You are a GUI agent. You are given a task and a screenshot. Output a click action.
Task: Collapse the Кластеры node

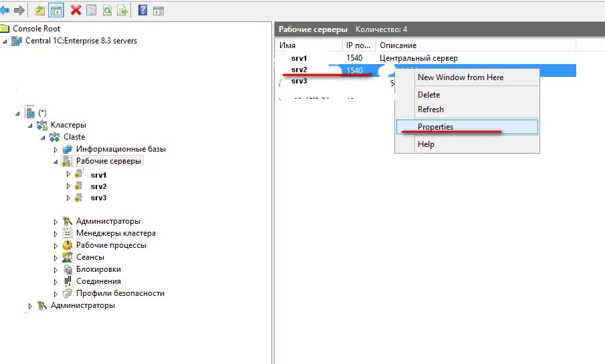(x=30, y=126)
